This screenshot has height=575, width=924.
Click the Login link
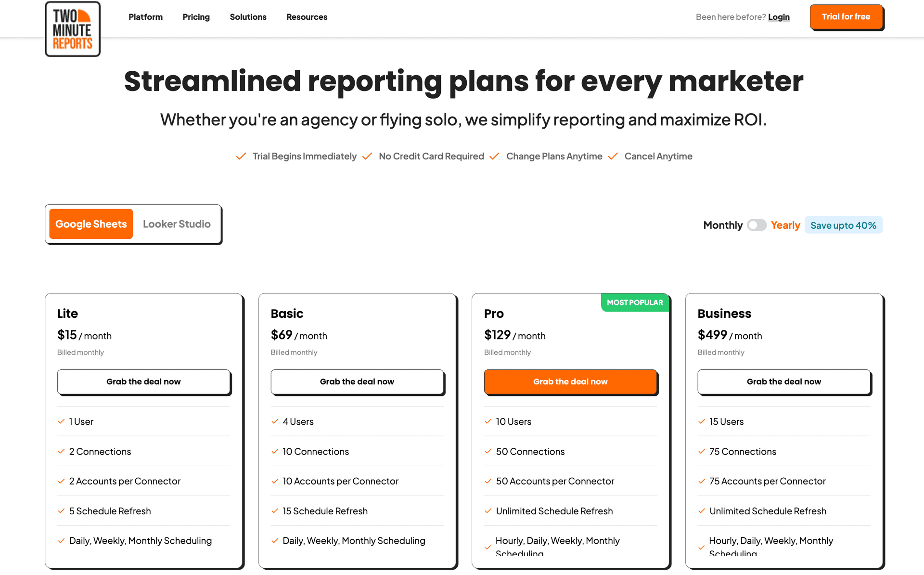(x=779, y=17)
